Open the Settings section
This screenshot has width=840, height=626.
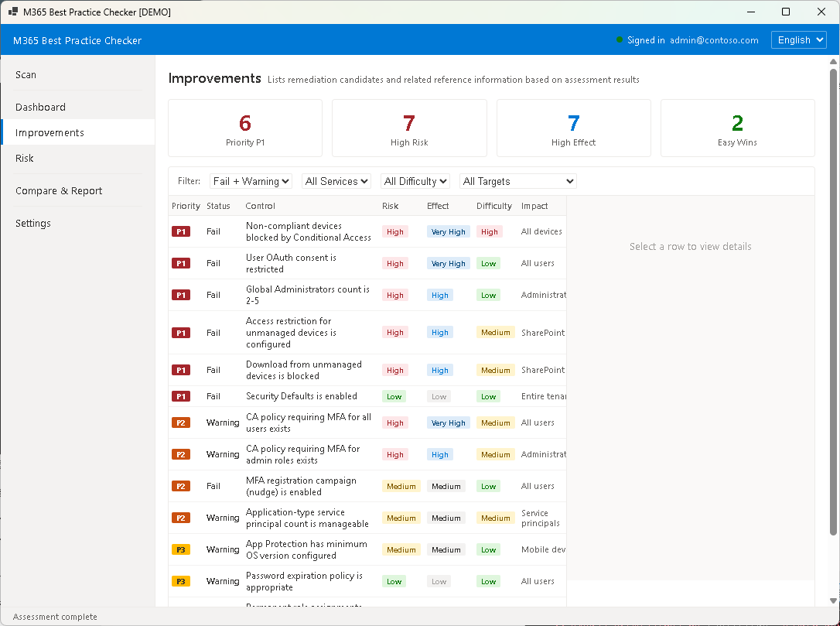32,223
